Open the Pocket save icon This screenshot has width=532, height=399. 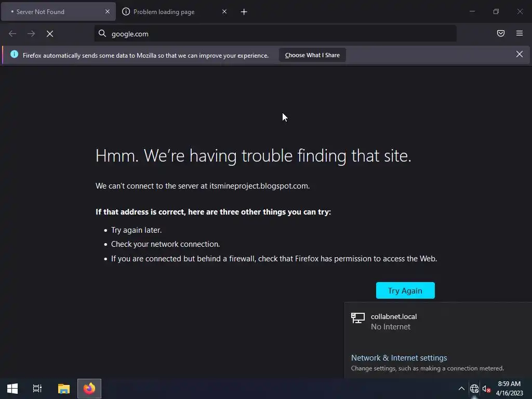coord(501,33)
